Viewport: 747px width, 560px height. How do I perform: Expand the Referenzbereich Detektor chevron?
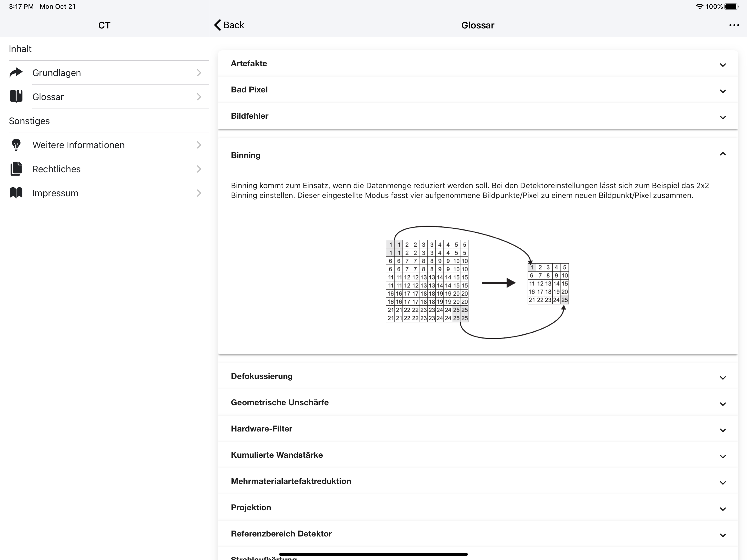coord(723,535)
